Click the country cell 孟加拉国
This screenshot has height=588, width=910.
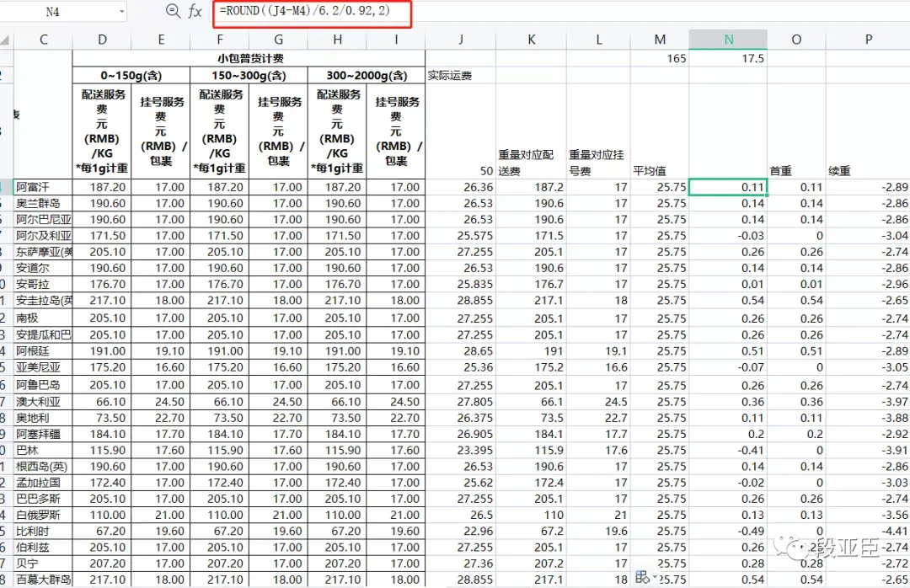pyautogui.click(x=44, y=483)
